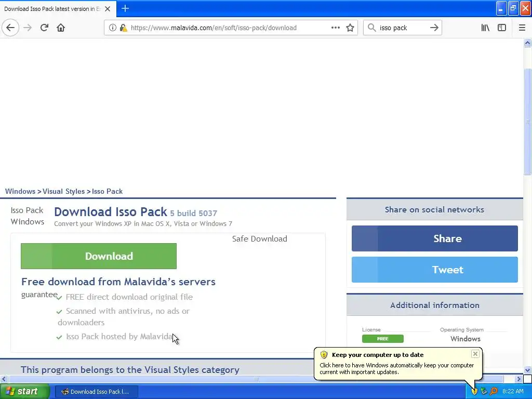Reload the current page
The image size is (532, 399).
pos(45,28)
